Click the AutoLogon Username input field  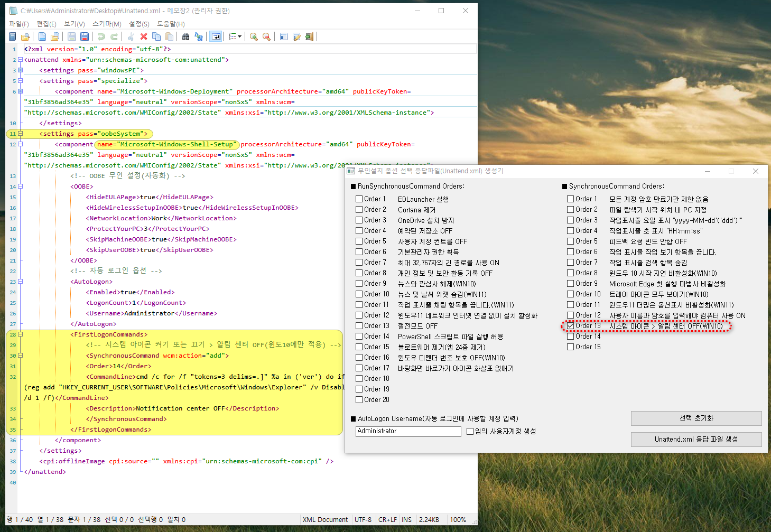pyautogui.click(x=408, y=432)
